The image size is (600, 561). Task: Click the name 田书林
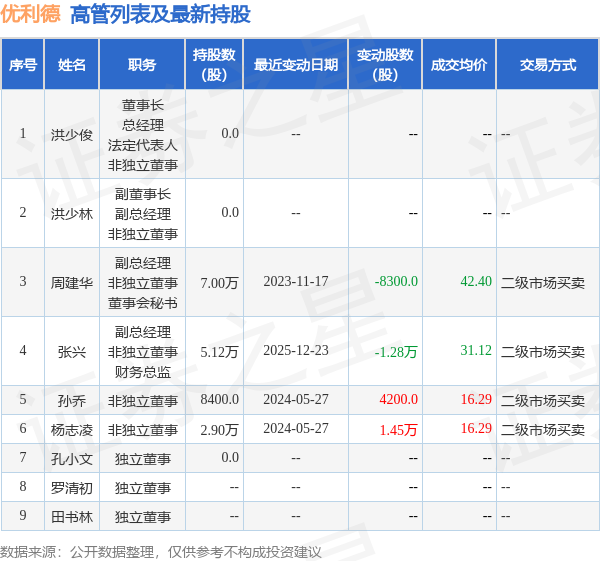(x=72, y=517)
